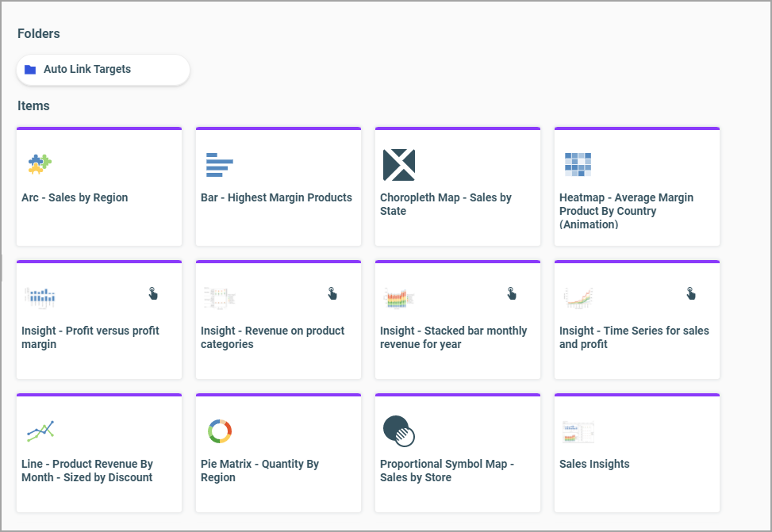Click the Bar chart icon
This screenshot has width=772, height=532.
pyautogui.click(x=219, y=164)
